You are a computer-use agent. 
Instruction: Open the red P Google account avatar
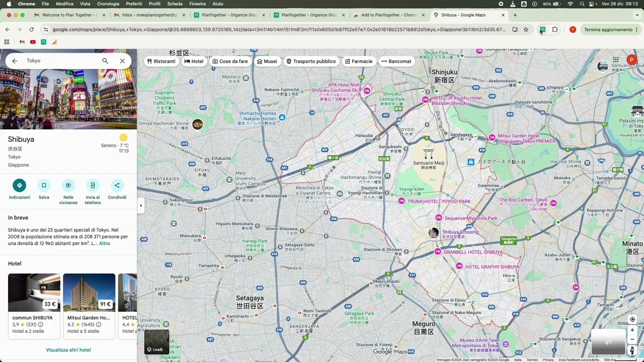pos(631,60)
